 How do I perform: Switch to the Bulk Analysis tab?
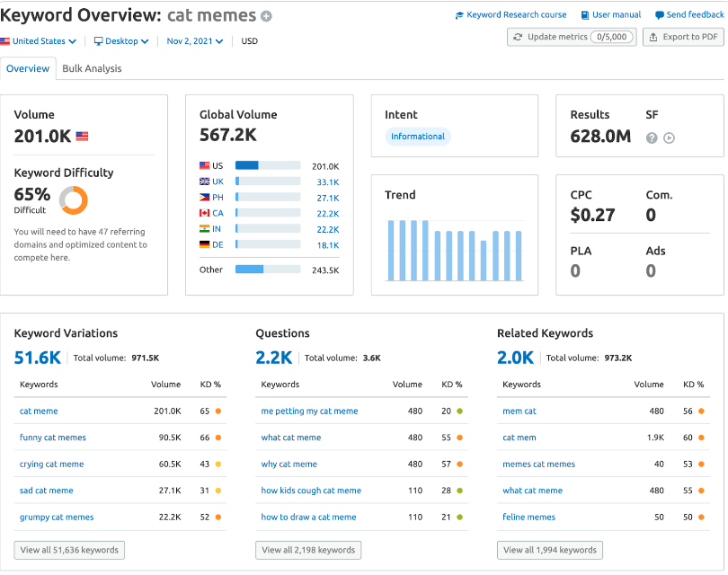tap(92, 68)
